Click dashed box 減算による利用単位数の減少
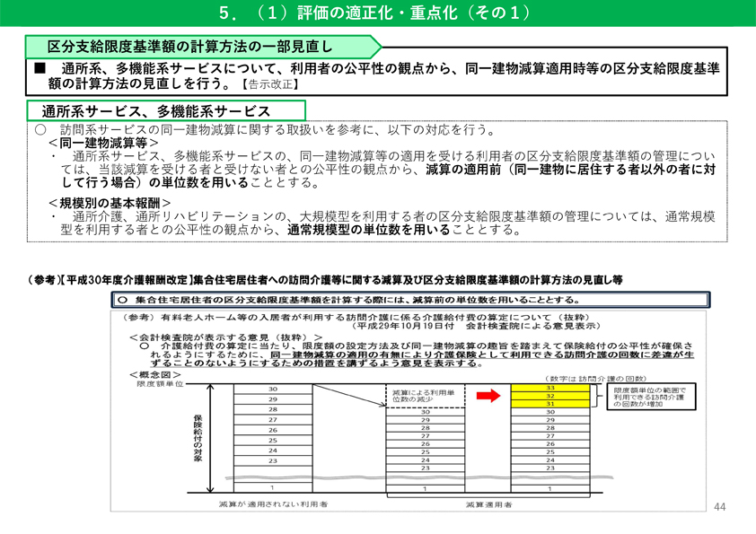The image size is (756, 534). [426, 396]
